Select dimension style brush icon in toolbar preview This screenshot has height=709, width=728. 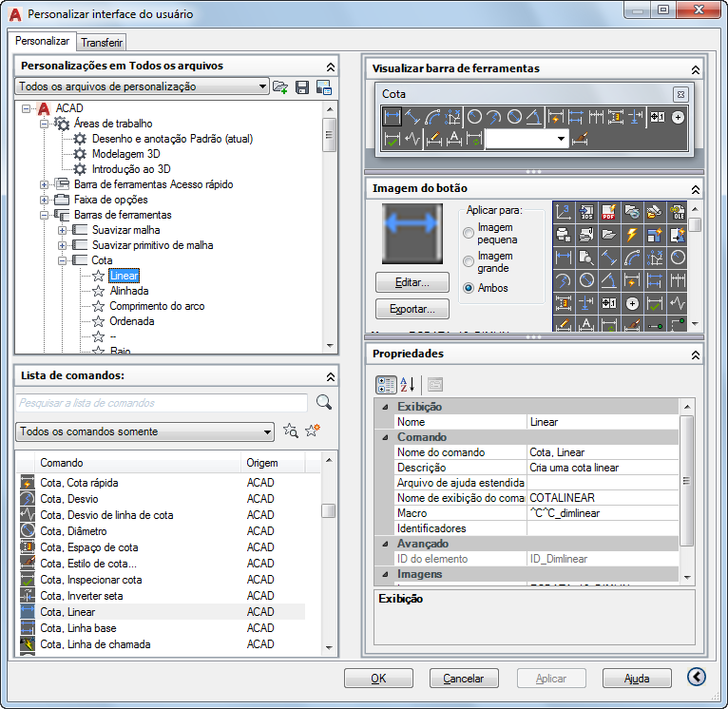coord(581,139)
